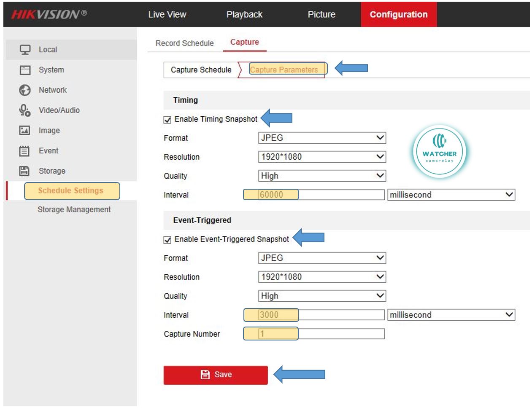Select Network menu entry

[x=71, y=90]
